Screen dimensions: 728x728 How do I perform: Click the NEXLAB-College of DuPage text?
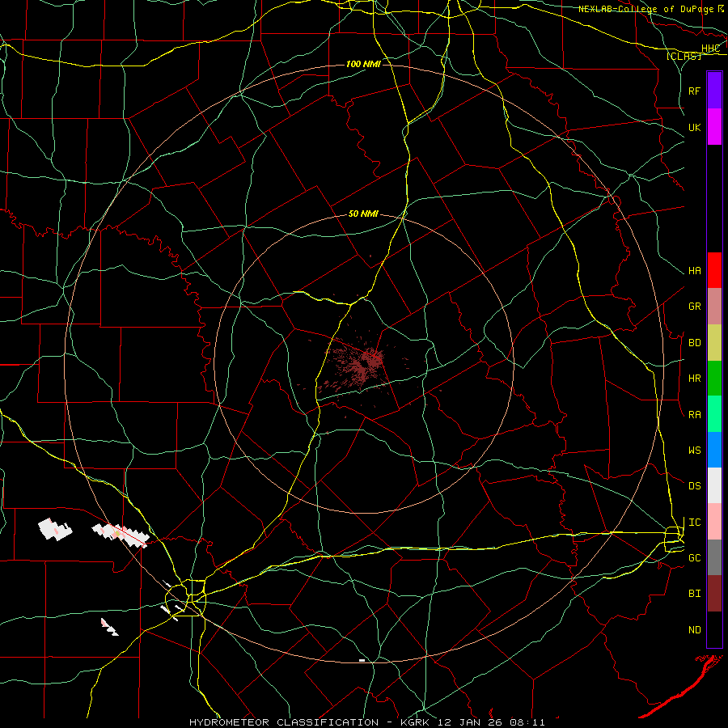645,9
